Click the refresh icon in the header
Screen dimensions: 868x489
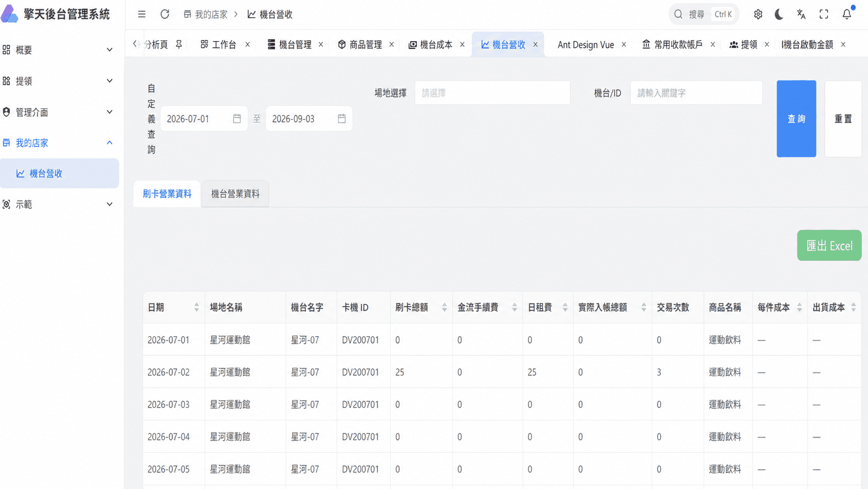(165, 15)
